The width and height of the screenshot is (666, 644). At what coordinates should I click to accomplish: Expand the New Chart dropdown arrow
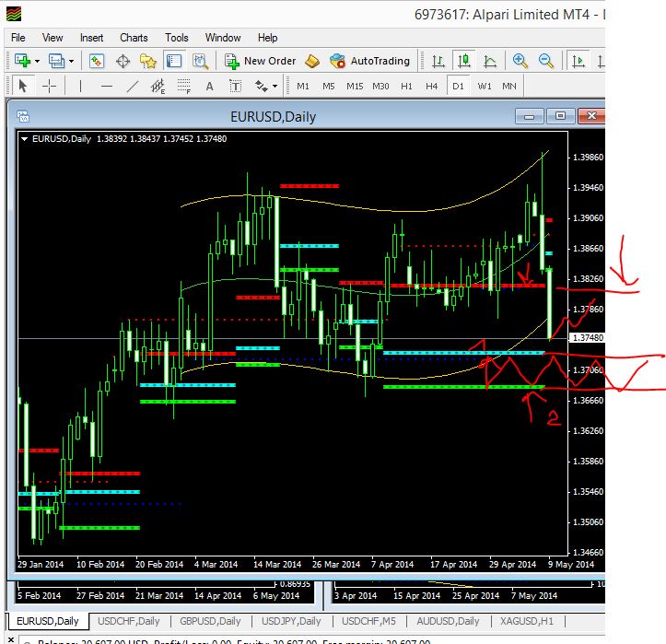pos(38,61)
